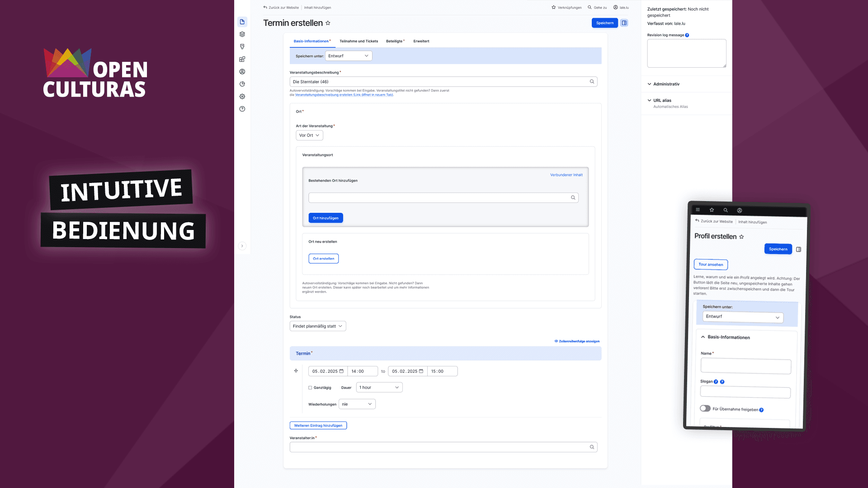Image resolution: width=868 pixels, height=488 pixels.
Task: Switch to Teilnahme und Tickets tab
Action: click(359, 41)
